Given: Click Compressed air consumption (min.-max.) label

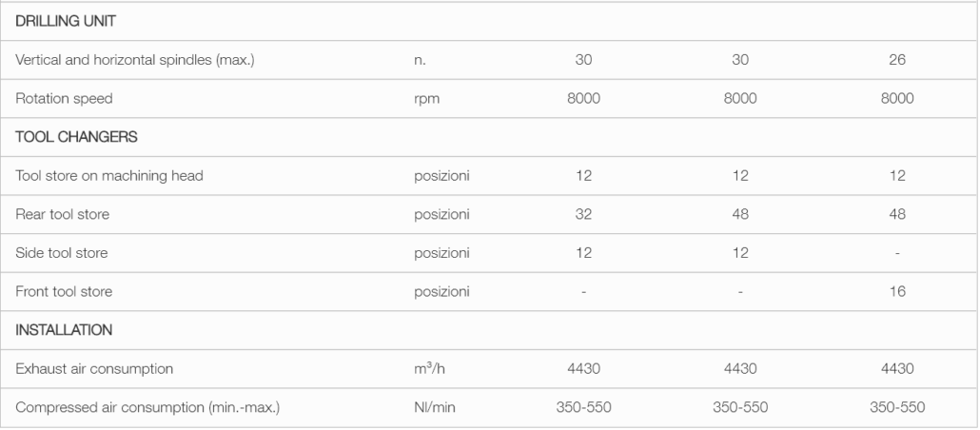Looking at the screenshot, I should pyautogui.click(x=147, y=407).
